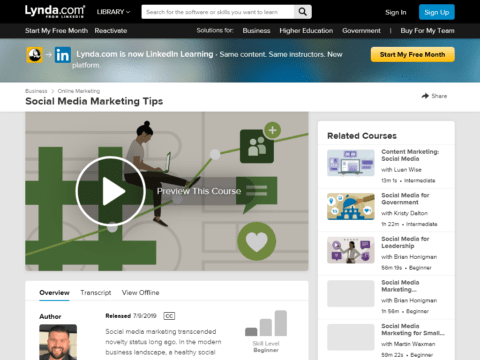The width and height of the screenshot is (480, 360).
Task: Click the Sign In link
Action: [x=396, y=12]
